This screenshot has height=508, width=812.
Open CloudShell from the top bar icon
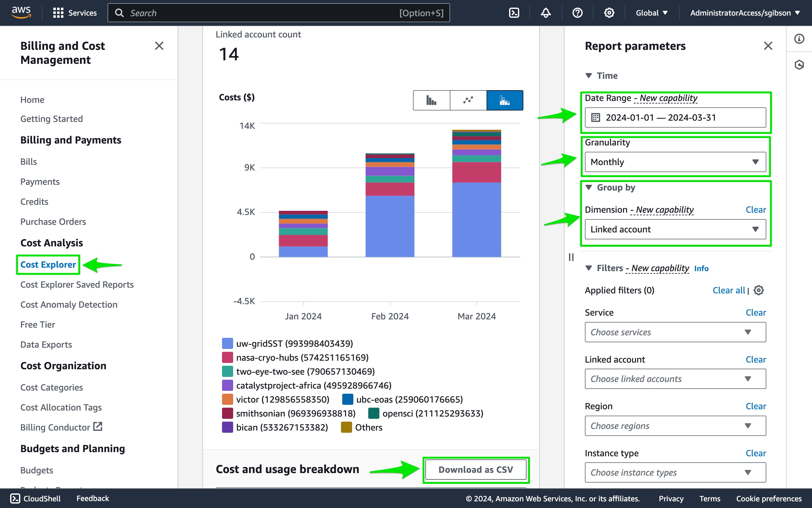(514, 13)
